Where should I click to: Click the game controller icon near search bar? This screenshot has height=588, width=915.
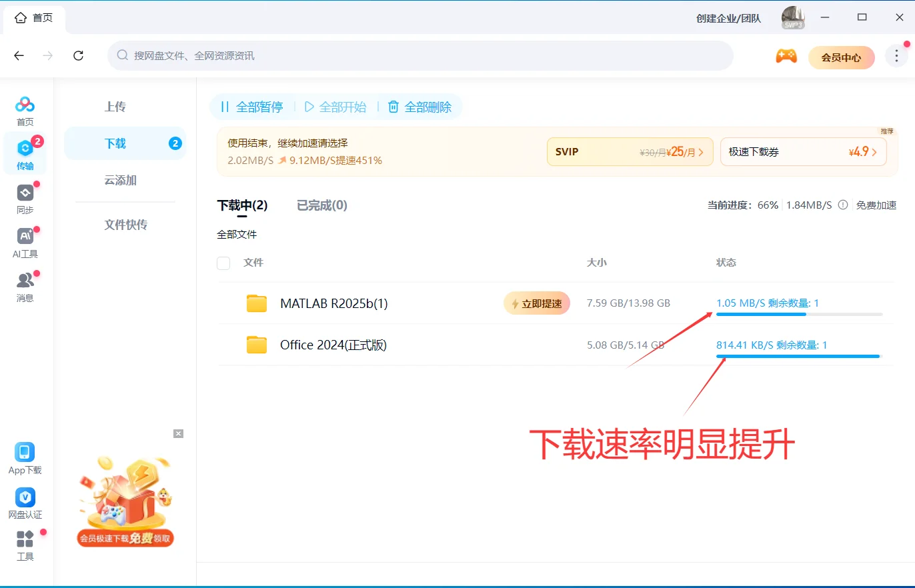tap(786, 57)
